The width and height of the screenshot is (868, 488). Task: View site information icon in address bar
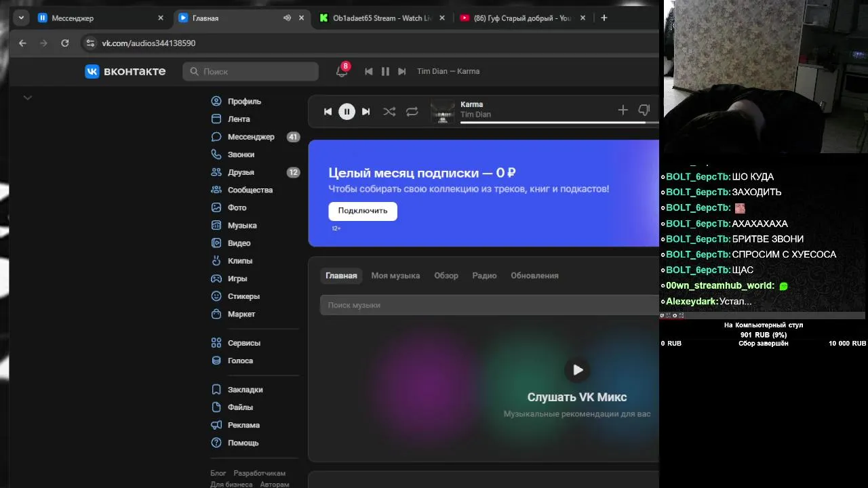click(x=90, y=43)
